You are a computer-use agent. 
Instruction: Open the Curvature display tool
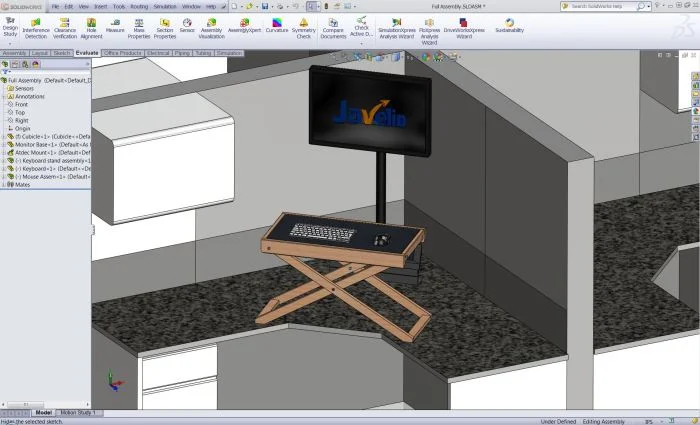[x=276, y=27]
